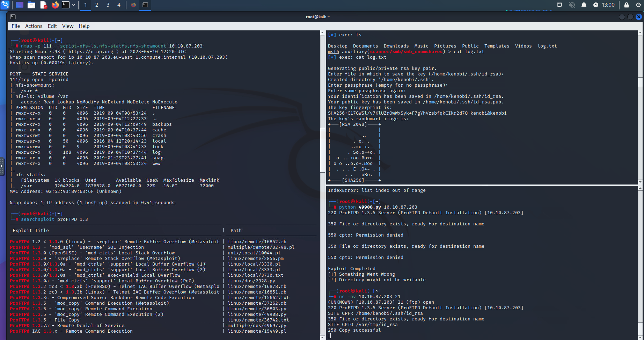This screenshot has height=340, width=644.
Task: Switch to workspace 1
Action: click(x=86, y=5)
